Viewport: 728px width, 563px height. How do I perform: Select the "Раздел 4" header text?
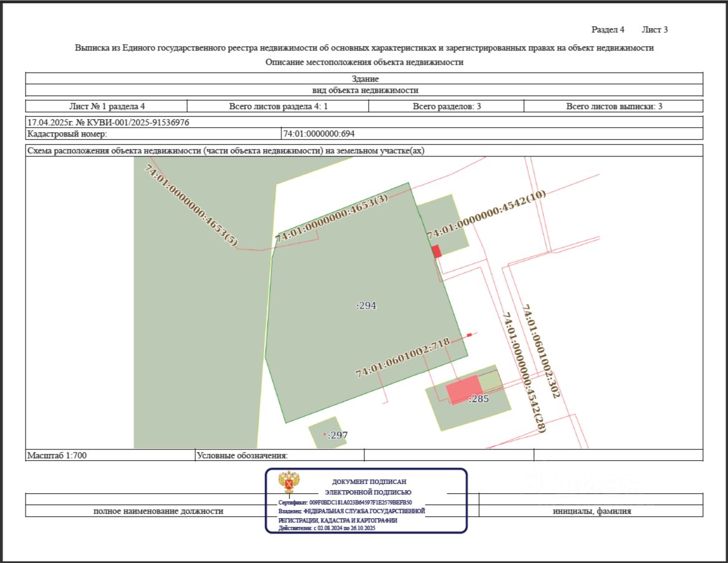(x=608, y=30)
